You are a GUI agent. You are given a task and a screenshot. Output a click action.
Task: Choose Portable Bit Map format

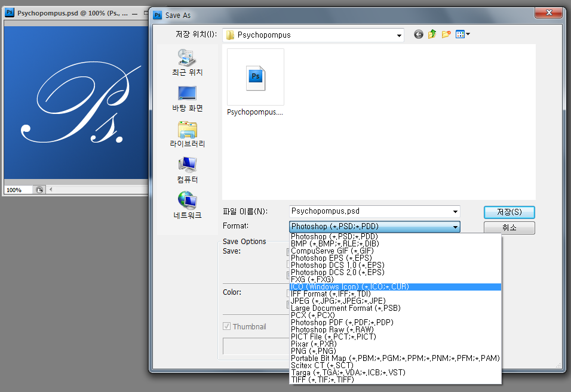pos(395,358)
